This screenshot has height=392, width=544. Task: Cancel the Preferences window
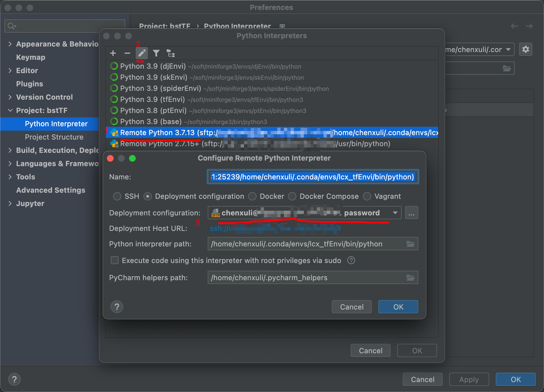pos(423,379)
